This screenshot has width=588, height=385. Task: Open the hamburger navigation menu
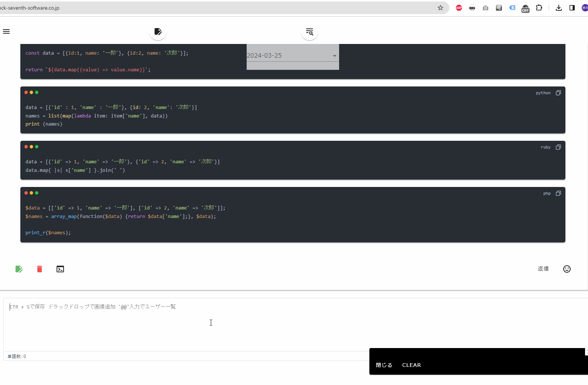click(x=6, y=31)
